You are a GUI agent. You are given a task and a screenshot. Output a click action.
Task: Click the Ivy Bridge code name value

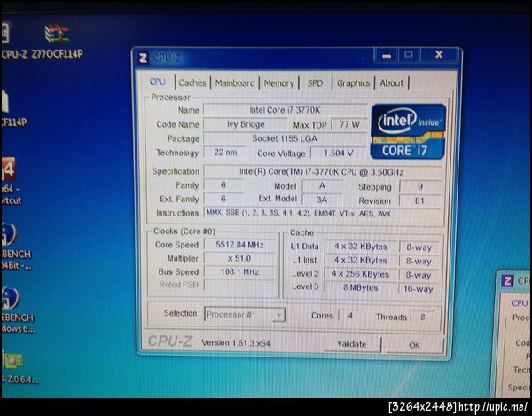point(246,124)
